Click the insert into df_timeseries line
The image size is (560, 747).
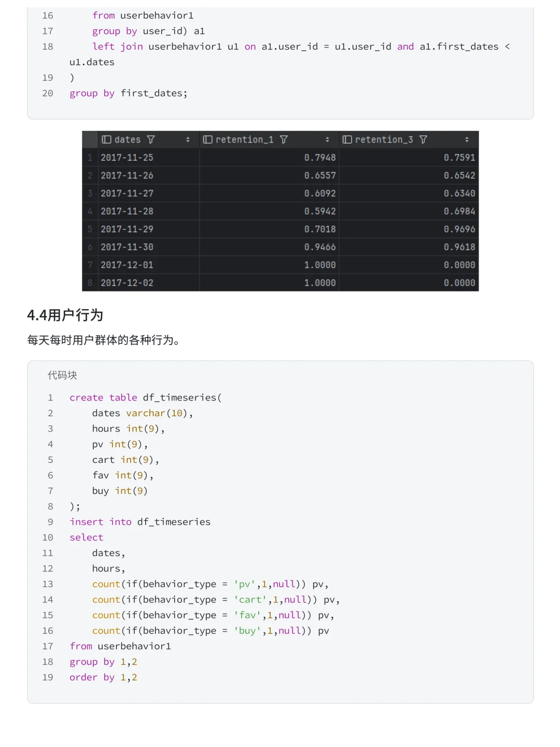pyautogui.click(x=140, y=522)
